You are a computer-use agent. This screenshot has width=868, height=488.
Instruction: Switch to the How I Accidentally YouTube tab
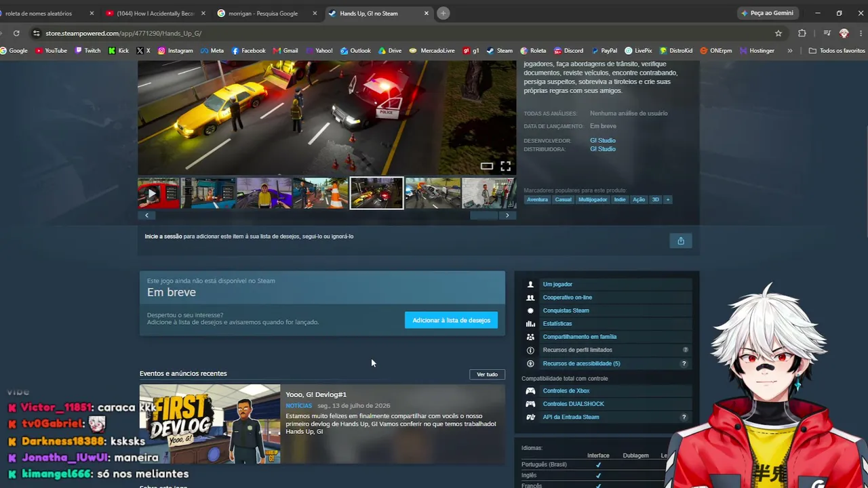coord(156,13)
